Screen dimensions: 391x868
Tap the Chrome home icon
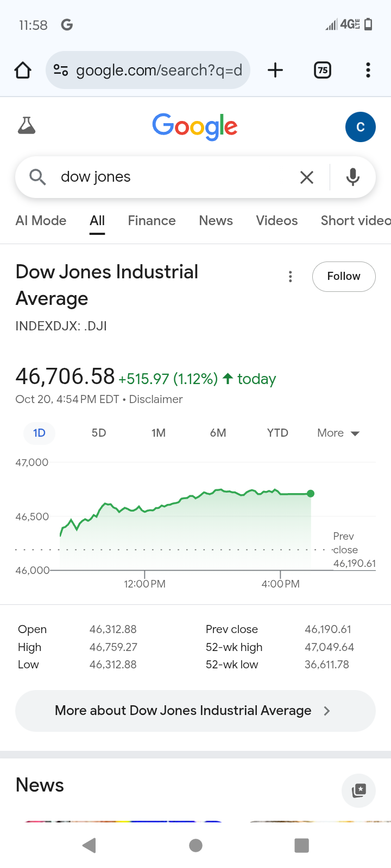(23, 70)
